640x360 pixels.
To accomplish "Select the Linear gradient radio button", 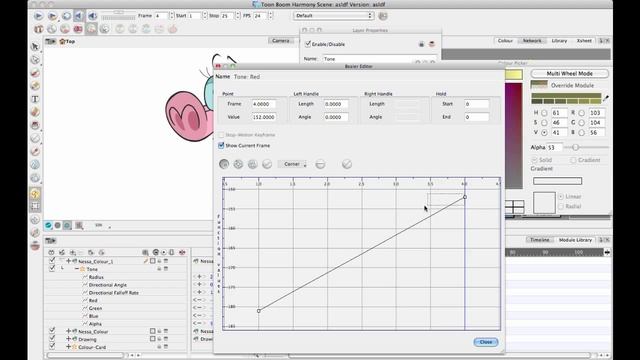I will pyautogui.click(x=561, y=196).
